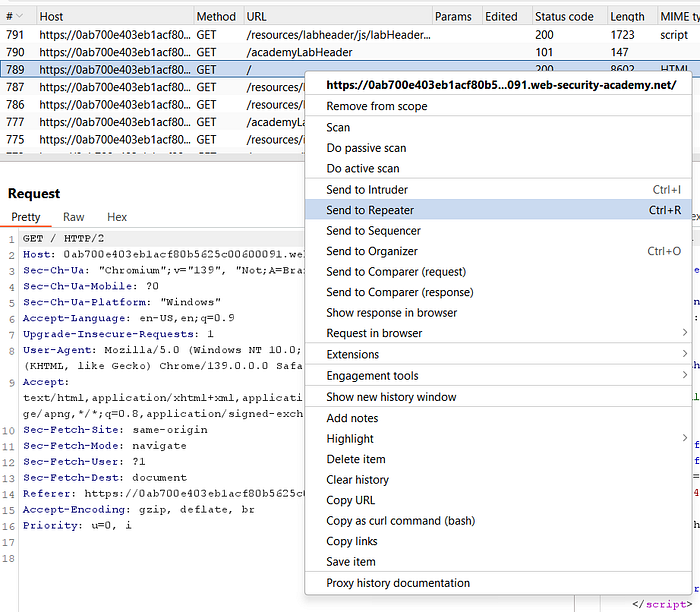The width and height of the screenshot is (700, 612).
Task: Sort by Method column header
Action: (219, 17)
